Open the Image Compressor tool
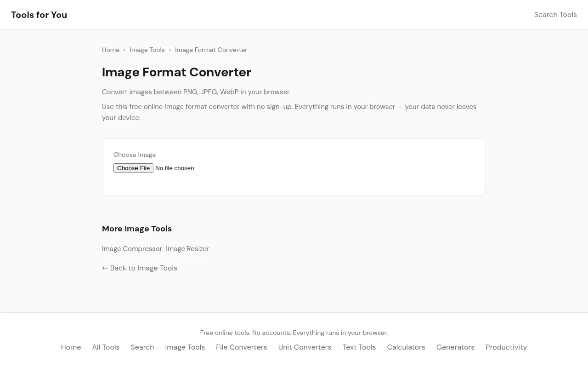 coord(132,249)
